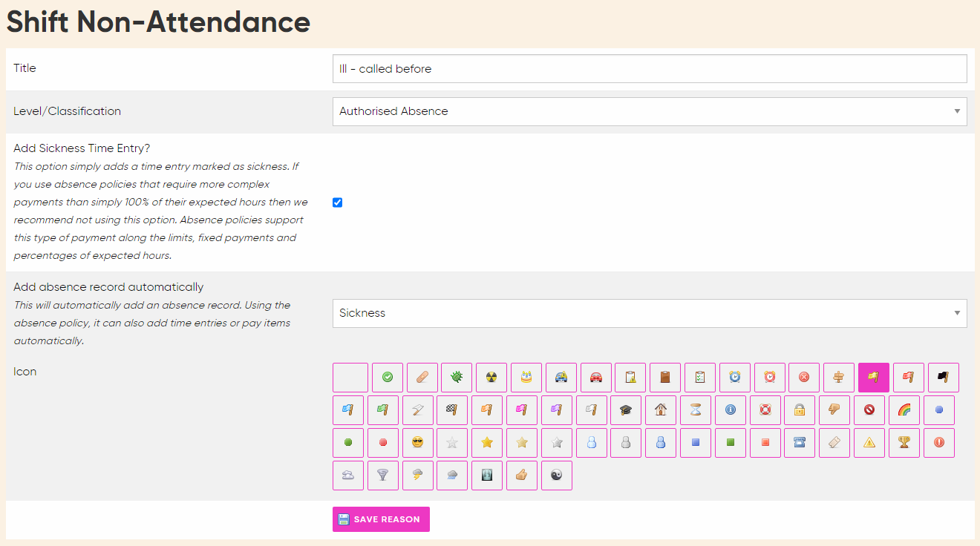The width and height of the screenshot is (980, 546).
Task: Pick the birthday cake icon
Action: click(526, 378)
